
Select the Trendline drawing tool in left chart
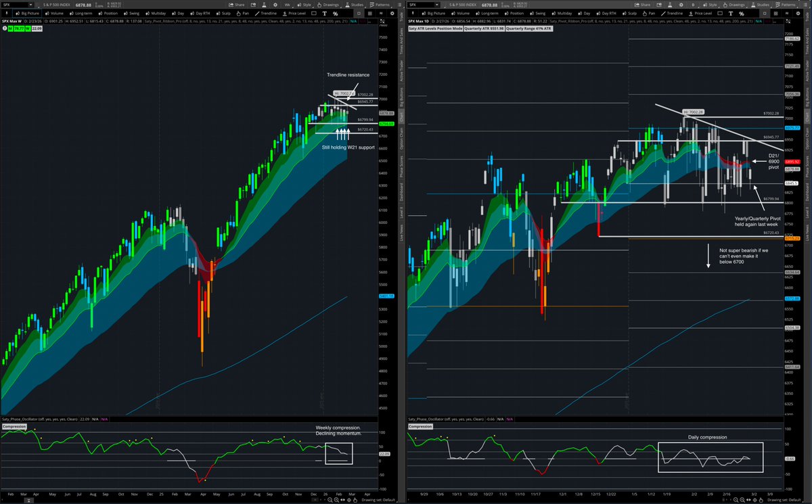[x=266, y=14]
